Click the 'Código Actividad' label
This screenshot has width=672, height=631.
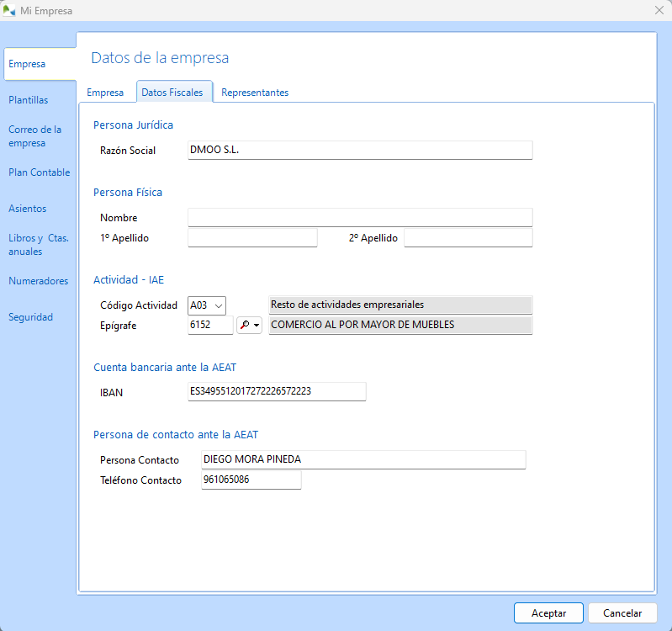[x=139, y=305]
